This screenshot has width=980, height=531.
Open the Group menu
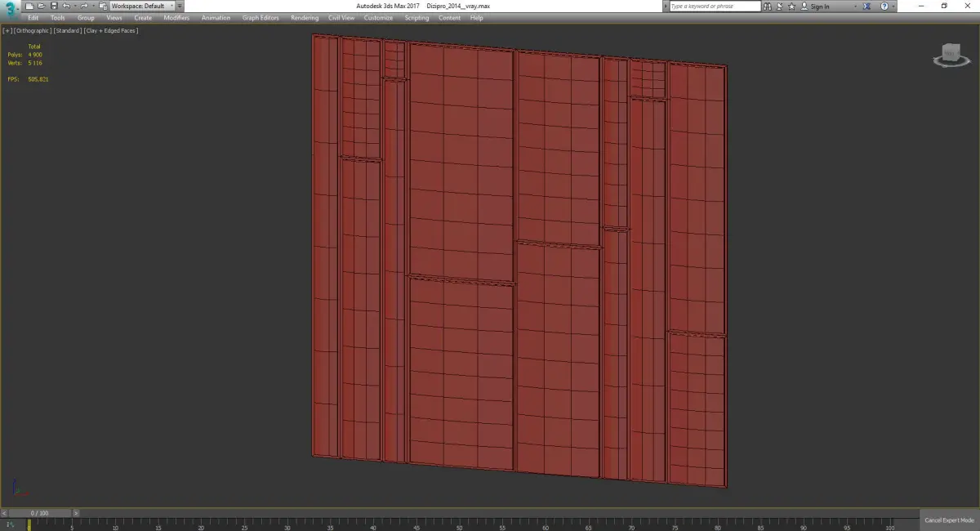click(x=86, y=17)
